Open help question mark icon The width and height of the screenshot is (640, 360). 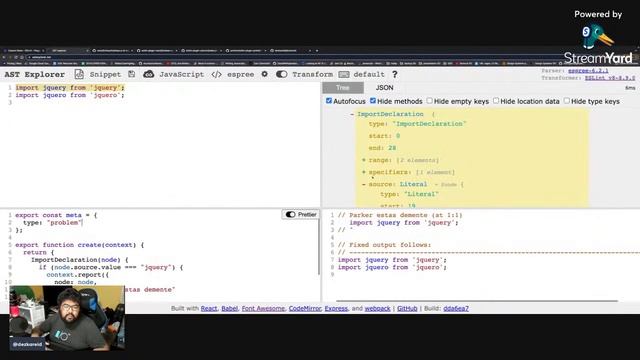395,74
